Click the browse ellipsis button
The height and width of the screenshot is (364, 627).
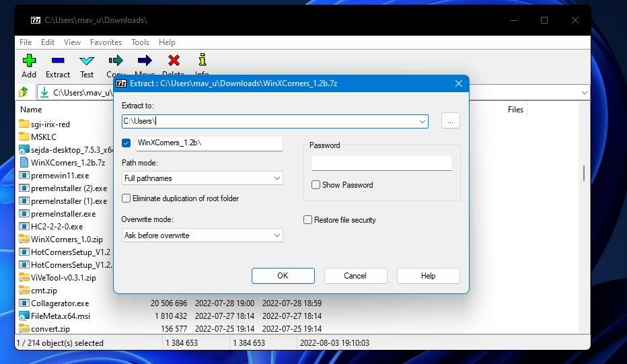click(451, 121)
